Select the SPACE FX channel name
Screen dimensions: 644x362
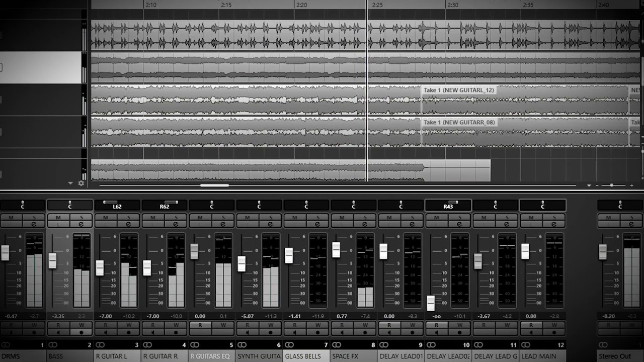click(354, 356)
